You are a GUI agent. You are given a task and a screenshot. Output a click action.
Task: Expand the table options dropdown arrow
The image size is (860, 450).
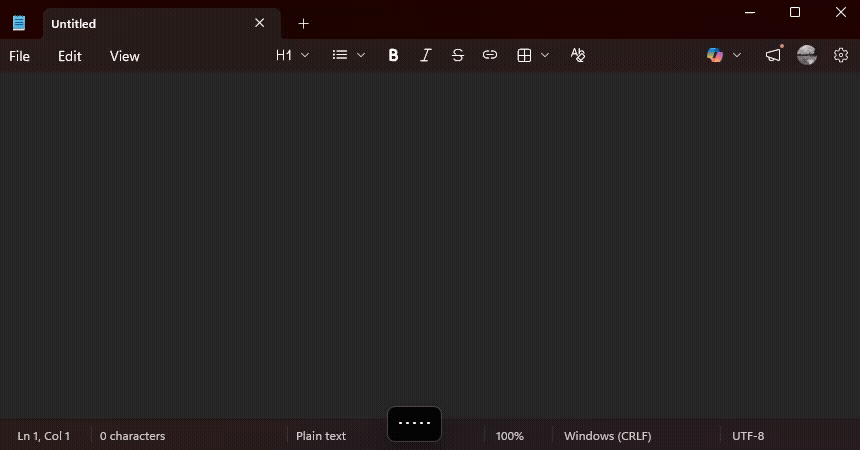545,55
